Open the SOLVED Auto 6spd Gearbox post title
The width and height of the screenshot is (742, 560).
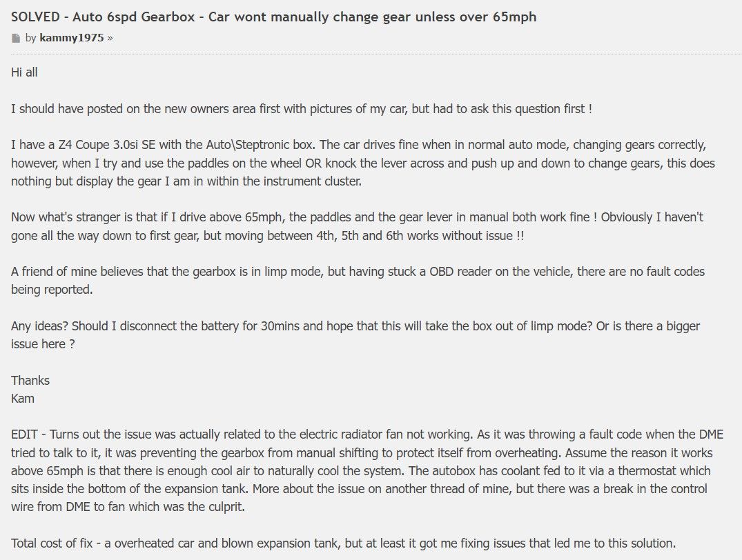click(273, 17)
